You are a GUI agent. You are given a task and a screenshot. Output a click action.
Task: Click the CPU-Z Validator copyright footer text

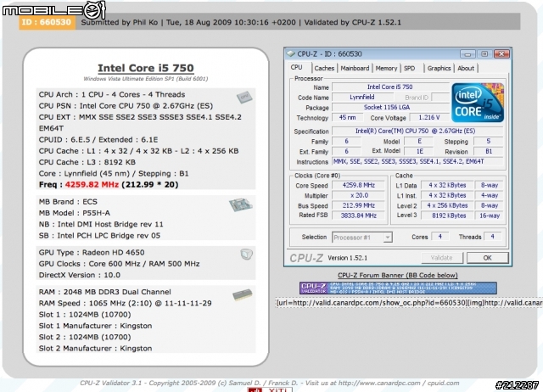tap(270, 383)
